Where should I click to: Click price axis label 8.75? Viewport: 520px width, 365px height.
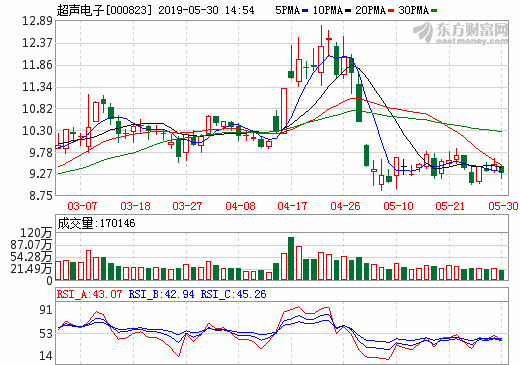[x=41, y=196]
